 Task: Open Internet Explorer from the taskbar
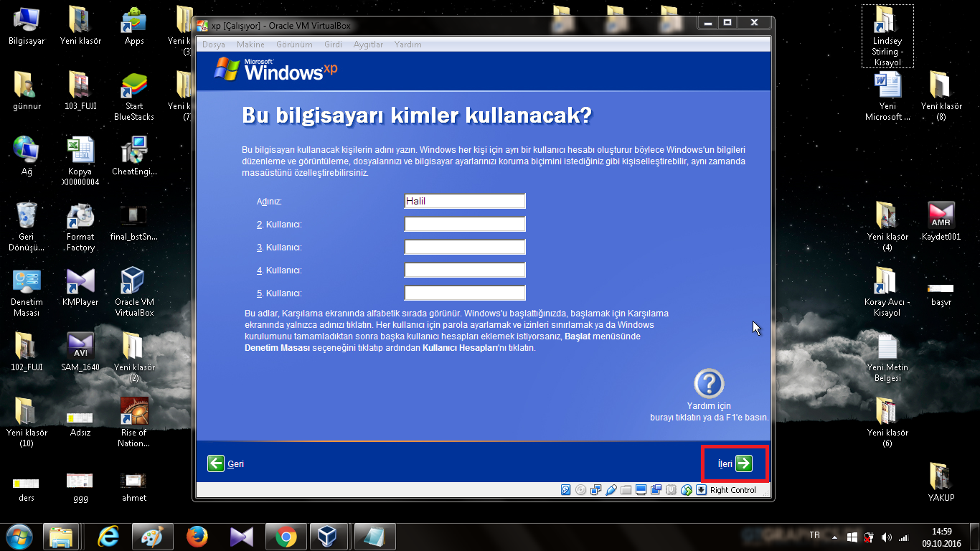pyautogui.click(x=110, y=537)
